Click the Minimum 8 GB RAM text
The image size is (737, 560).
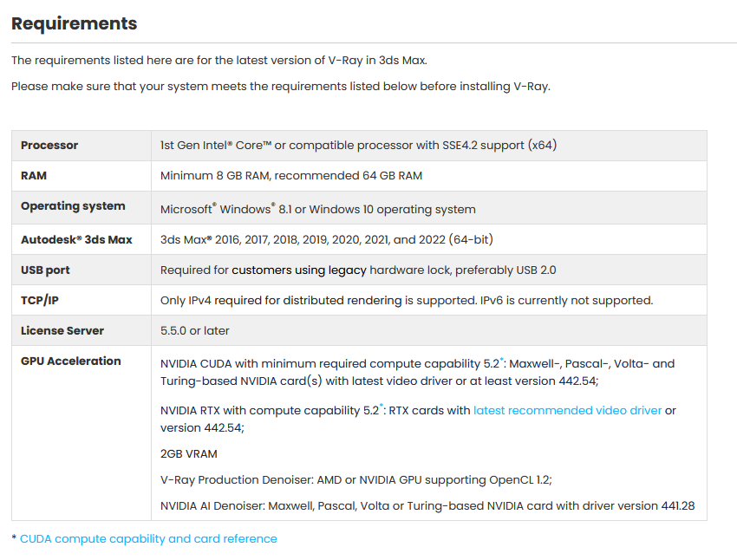tap(215, 176)
